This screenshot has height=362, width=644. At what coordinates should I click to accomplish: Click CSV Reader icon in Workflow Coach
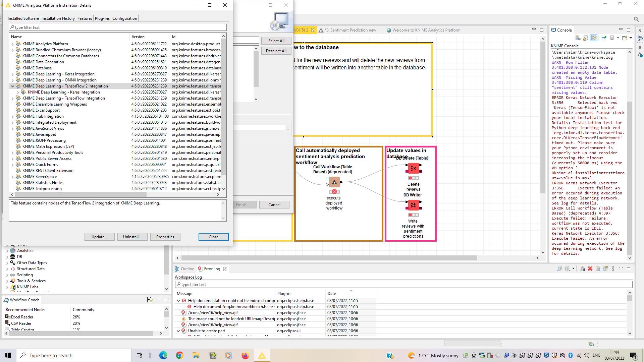pyautogui.click(x=8, y=323)
